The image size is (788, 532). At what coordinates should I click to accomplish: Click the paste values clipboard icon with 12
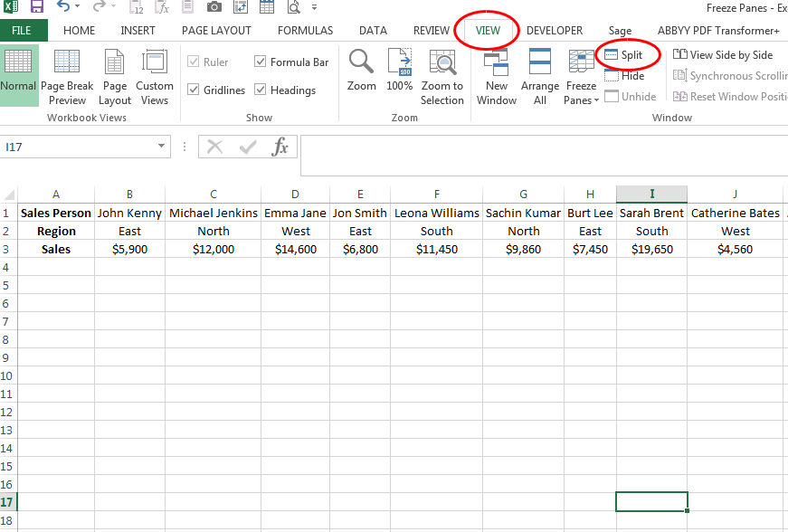click(x=137, y=7)
